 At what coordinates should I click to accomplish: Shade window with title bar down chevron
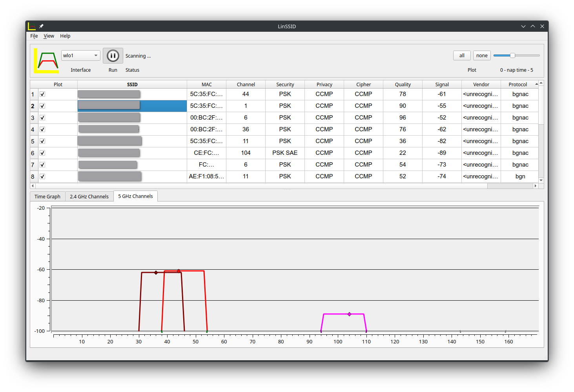tap(523, 26)
